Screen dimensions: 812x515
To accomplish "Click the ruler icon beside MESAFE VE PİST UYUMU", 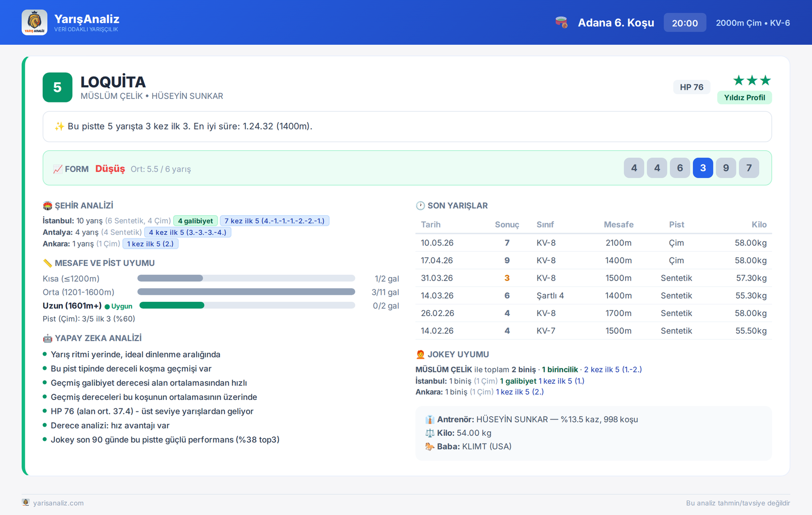I will point(48,263).
